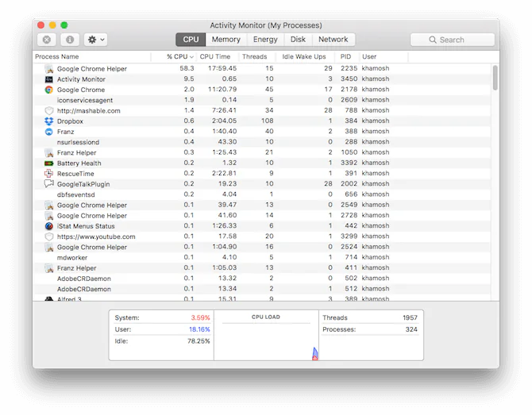Click the https://www.youtube.com process name
This screenshot has height=415, width=532.
point(96,236)
